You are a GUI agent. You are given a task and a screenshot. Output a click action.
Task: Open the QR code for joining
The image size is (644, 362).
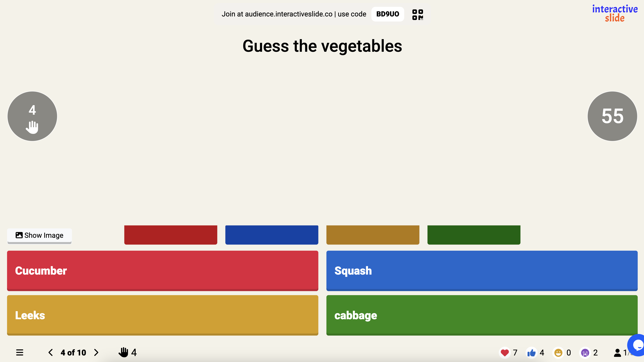pos(417,14)
